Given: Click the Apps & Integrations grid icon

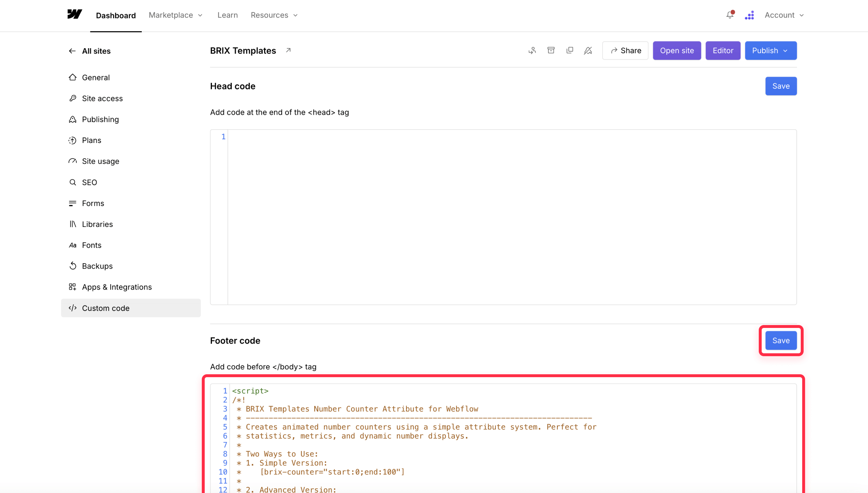Looking at the screenshot, I should 73,287.
